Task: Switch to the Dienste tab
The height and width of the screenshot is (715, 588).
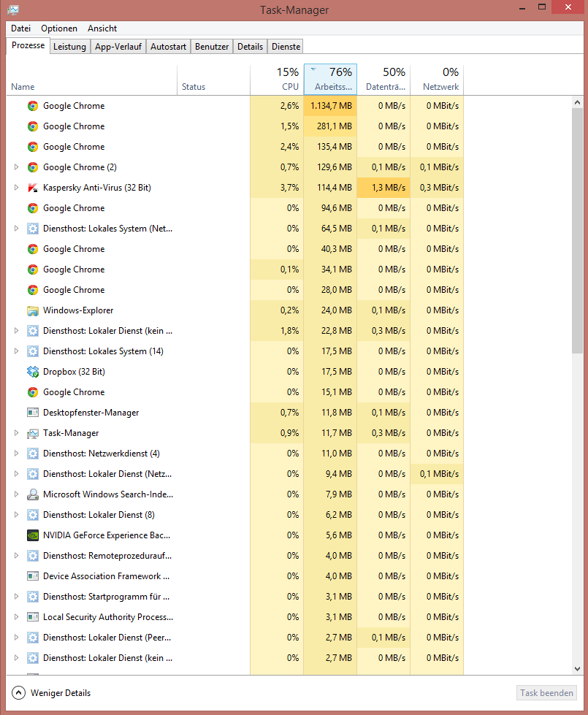Action: [x=286, y=47]
